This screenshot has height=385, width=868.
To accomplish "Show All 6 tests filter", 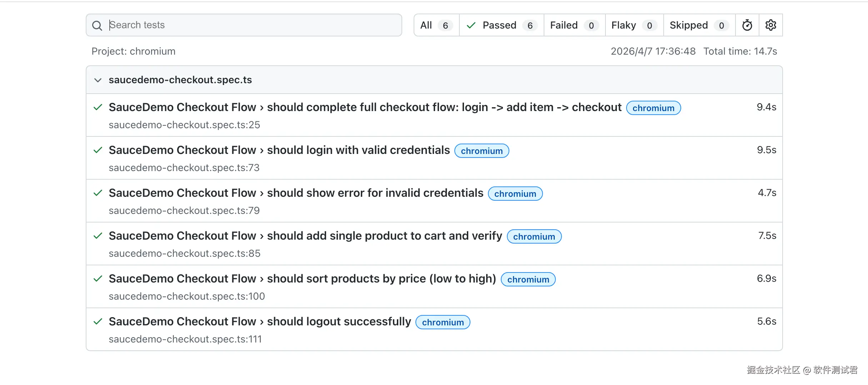I will click(436, 25).
